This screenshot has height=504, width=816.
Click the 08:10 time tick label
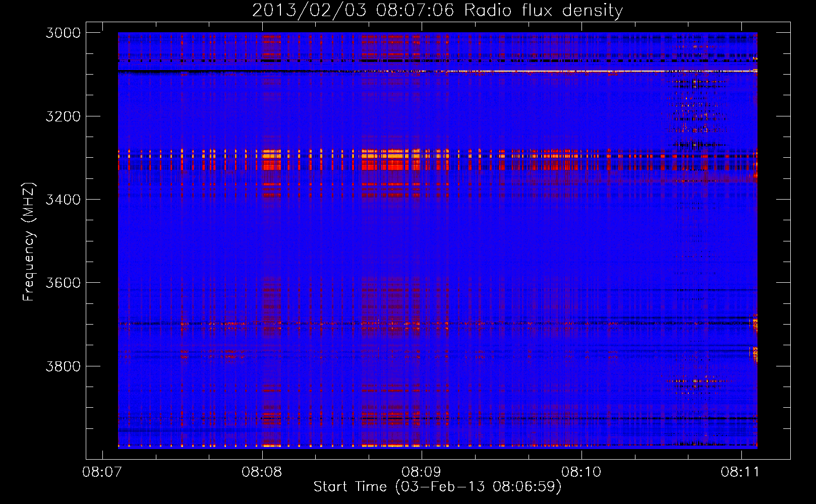581,472
